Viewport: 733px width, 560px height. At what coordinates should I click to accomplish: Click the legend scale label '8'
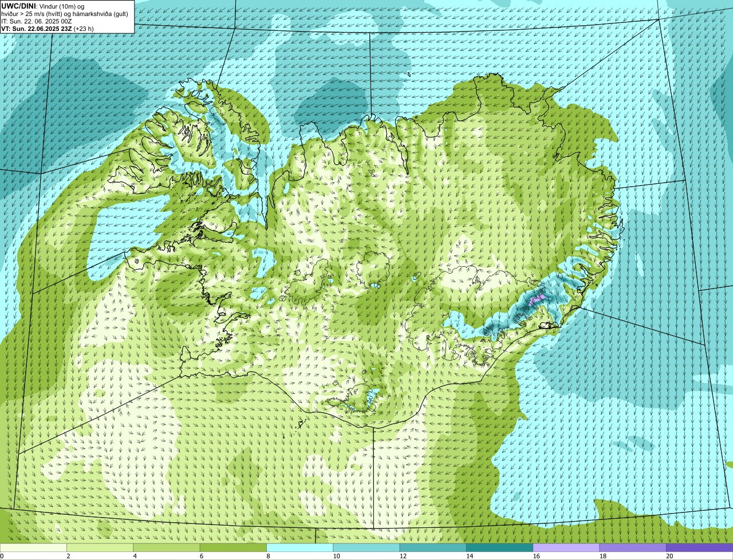click(268, 556)
